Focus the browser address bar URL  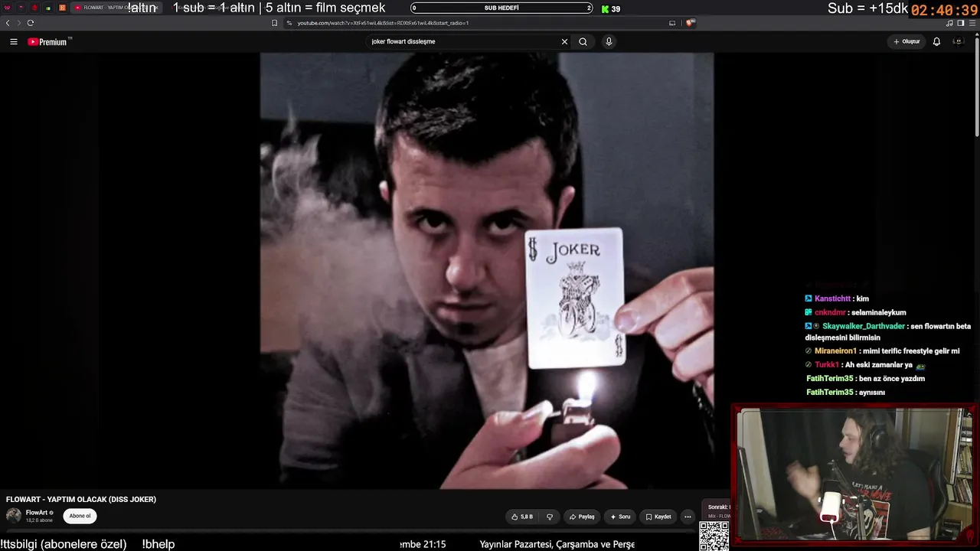[383, 23]
